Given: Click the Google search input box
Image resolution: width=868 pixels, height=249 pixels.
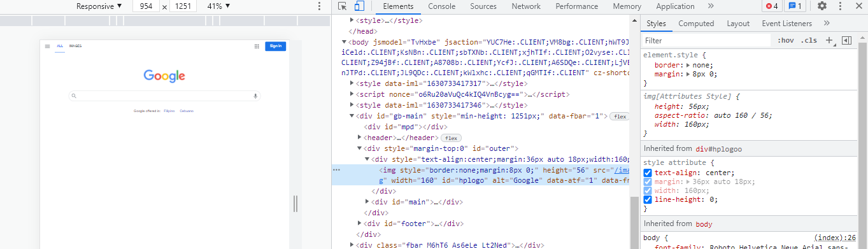Looking at the screenshot, I should [165, 96].
